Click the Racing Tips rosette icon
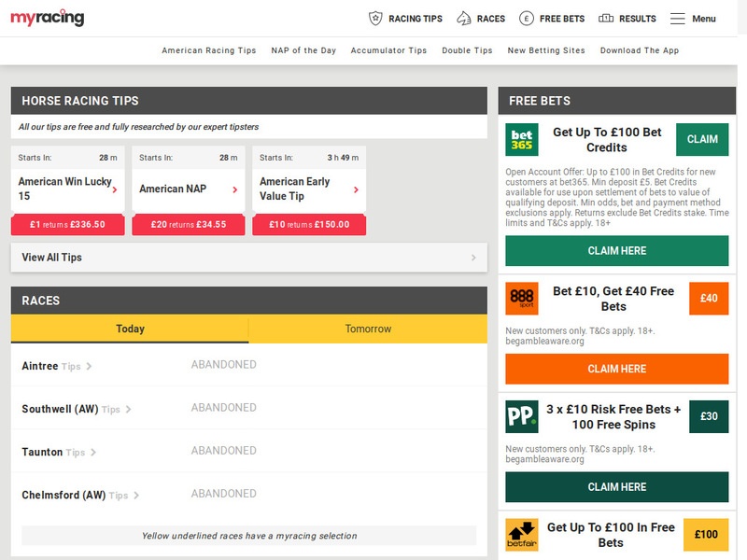This screenshot has width=747, height=560. [375, 19]
